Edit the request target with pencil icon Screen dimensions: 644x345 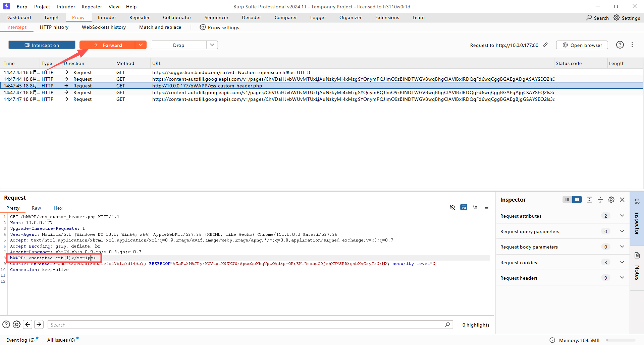pos(545,45)
